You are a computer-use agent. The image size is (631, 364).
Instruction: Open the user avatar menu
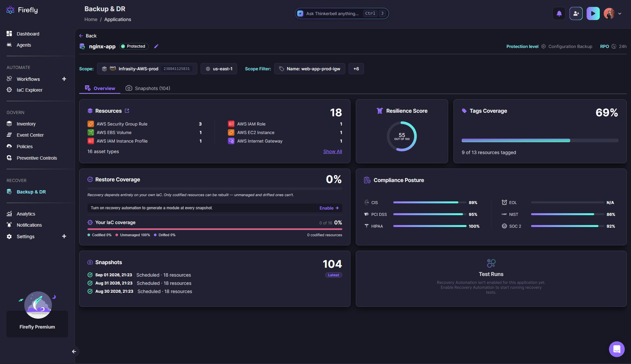tap(609, 13)
